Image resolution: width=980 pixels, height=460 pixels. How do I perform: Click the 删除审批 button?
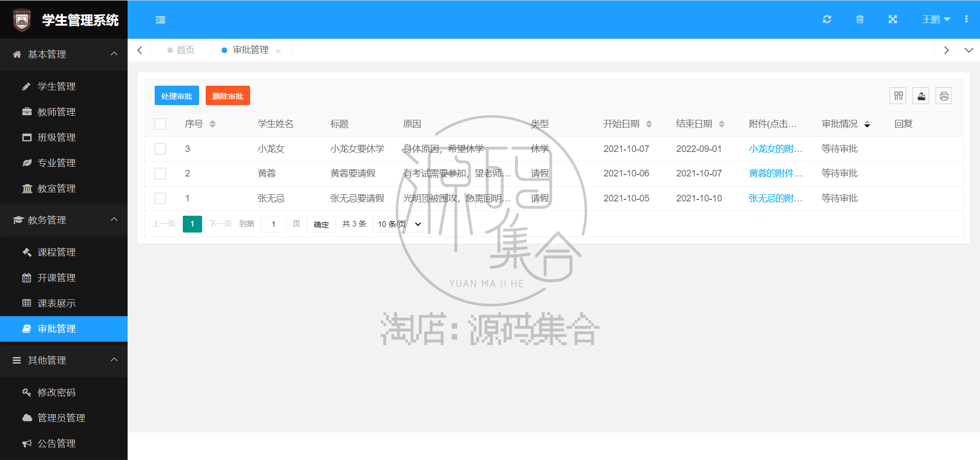pos(228,96)
